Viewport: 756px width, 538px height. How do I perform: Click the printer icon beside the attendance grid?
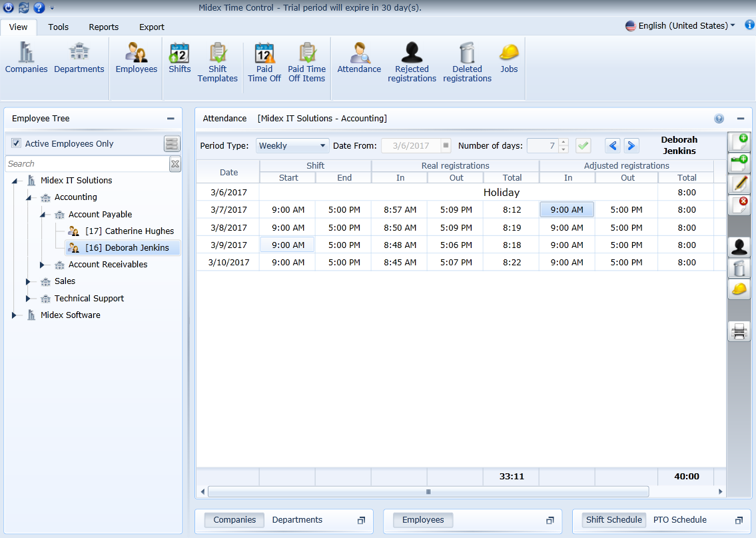coord(739,331)
